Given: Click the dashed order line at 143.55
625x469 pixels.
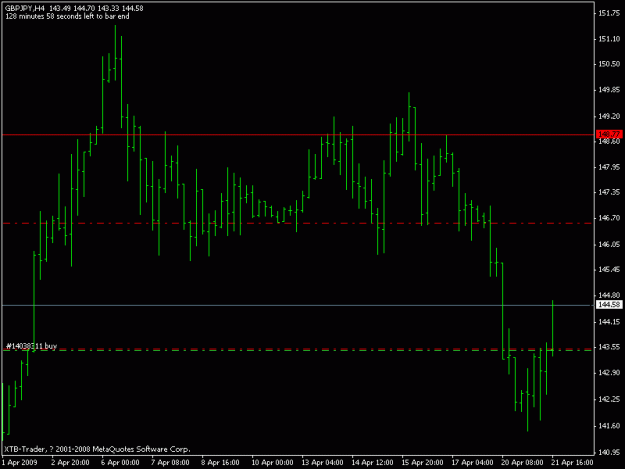Looking at the screenshot, I should click(x=298, y=350).
